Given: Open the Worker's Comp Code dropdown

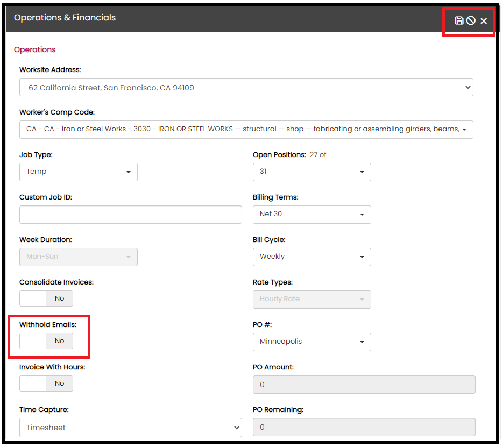Looking at the screenshot, I should tap(246, 130).
